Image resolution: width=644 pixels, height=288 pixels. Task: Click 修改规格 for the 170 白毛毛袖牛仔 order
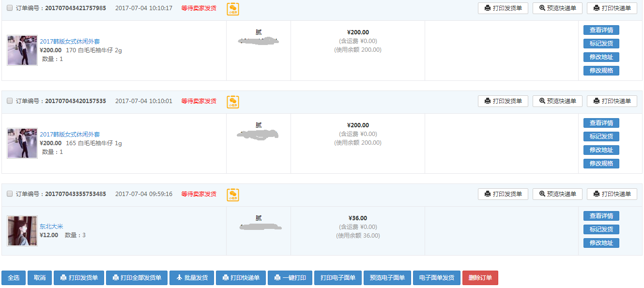pos(601,71)
